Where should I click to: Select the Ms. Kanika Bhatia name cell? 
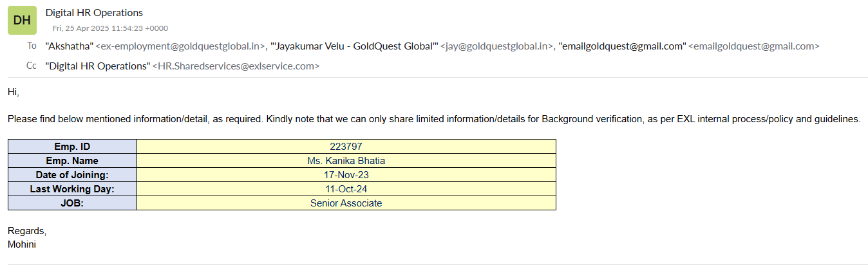coord(346,161)
